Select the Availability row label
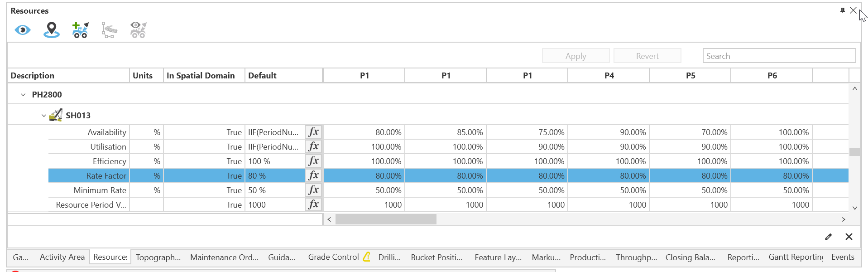The image size is (868, 272). coord(107,132)
